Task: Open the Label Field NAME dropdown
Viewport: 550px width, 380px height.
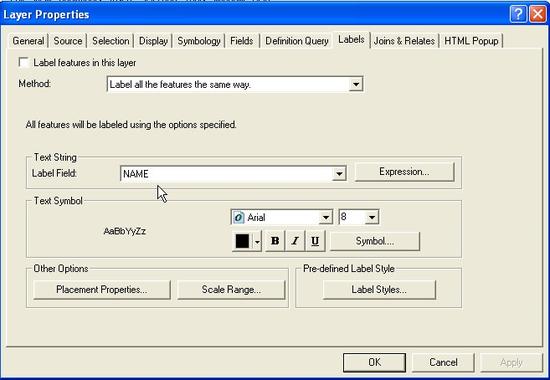Action: 339,174
